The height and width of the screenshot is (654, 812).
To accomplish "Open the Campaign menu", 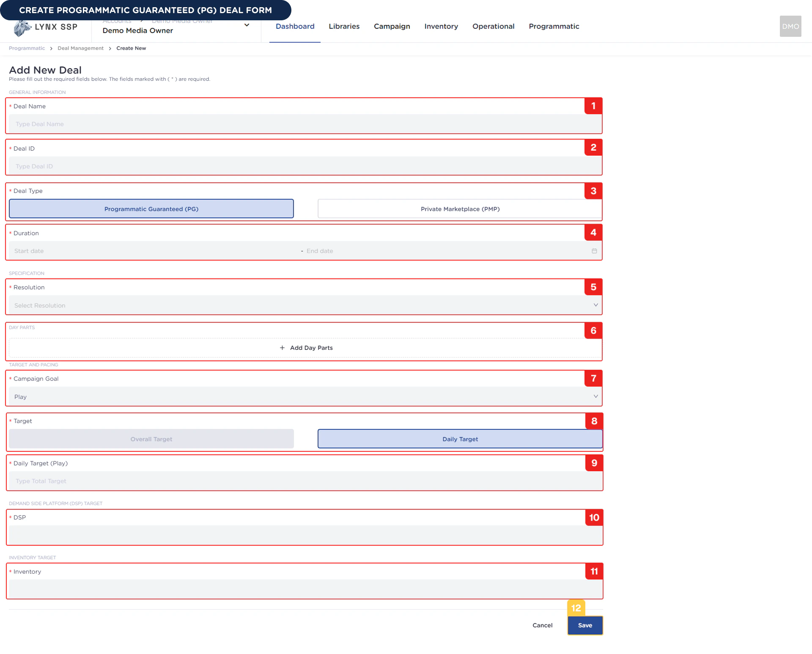I will point(392,26).
